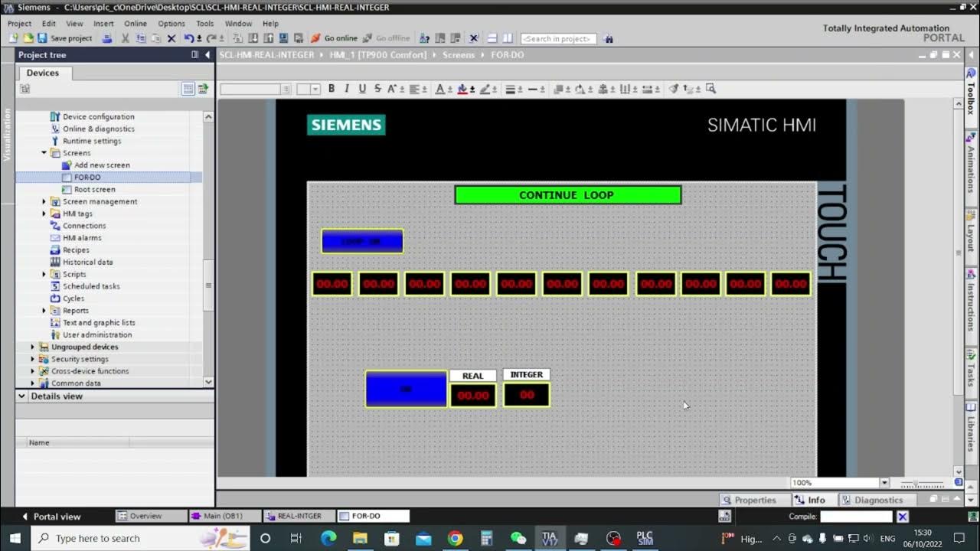Choose the border line color pen
The width and height of the screenshot is (980, 551).
coord(485,89)
